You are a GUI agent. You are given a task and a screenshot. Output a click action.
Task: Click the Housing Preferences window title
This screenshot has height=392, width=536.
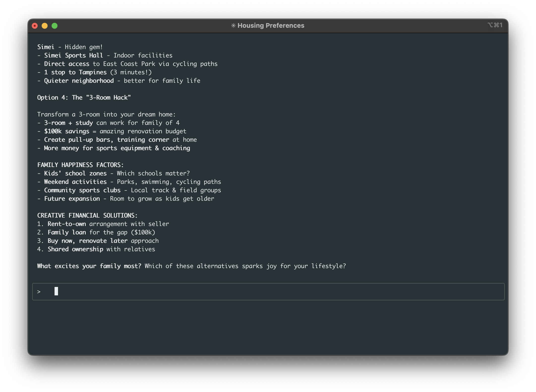271,25
